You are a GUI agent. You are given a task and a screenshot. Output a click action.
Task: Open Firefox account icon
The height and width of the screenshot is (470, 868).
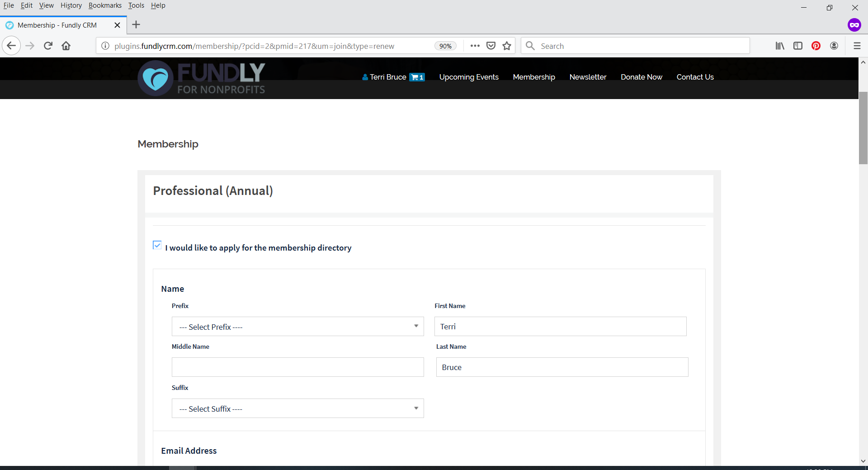point(834,46)
